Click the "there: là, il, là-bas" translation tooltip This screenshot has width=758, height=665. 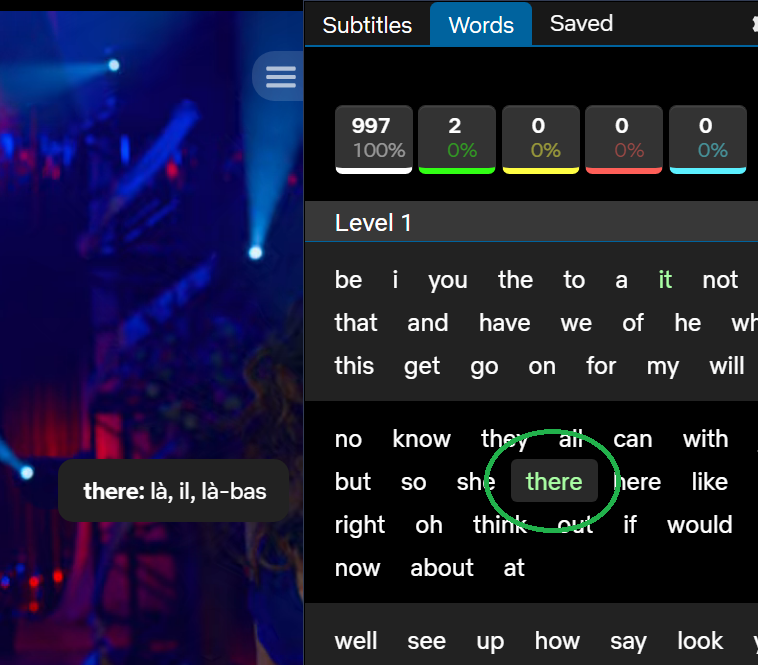point(174,491)
